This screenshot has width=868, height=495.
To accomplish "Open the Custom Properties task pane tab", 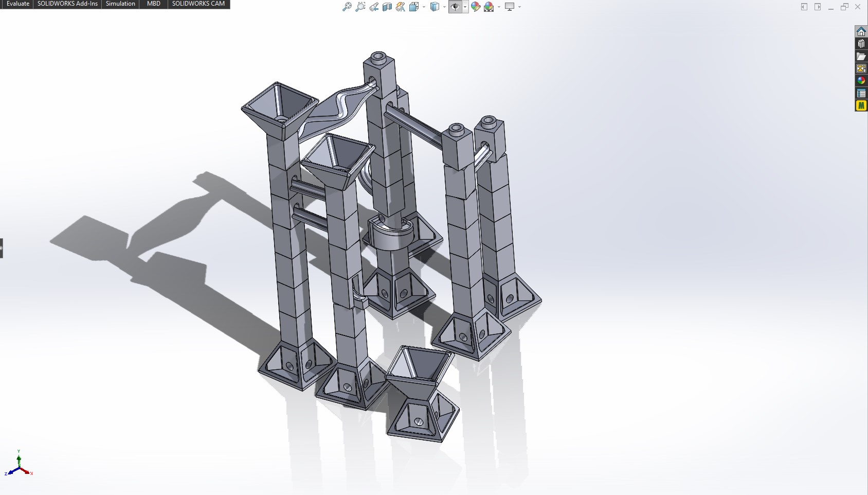I will (861, 93).
